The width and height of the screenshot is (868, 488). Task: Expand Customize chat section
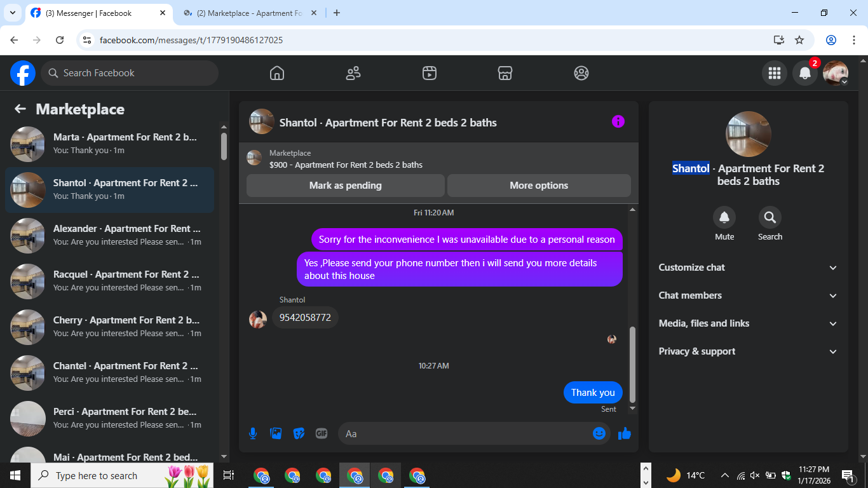click(x=749, y=268)
